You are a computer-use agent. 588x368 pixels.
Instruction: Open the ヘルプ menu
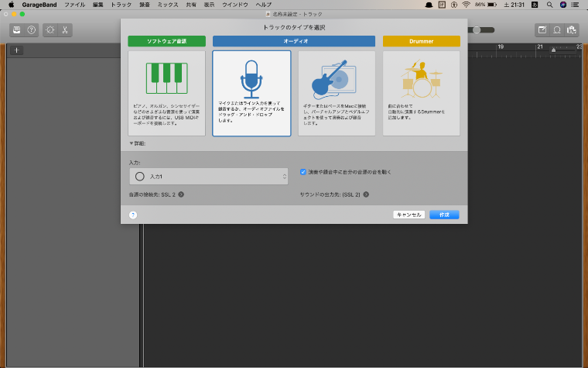point(264,5)
